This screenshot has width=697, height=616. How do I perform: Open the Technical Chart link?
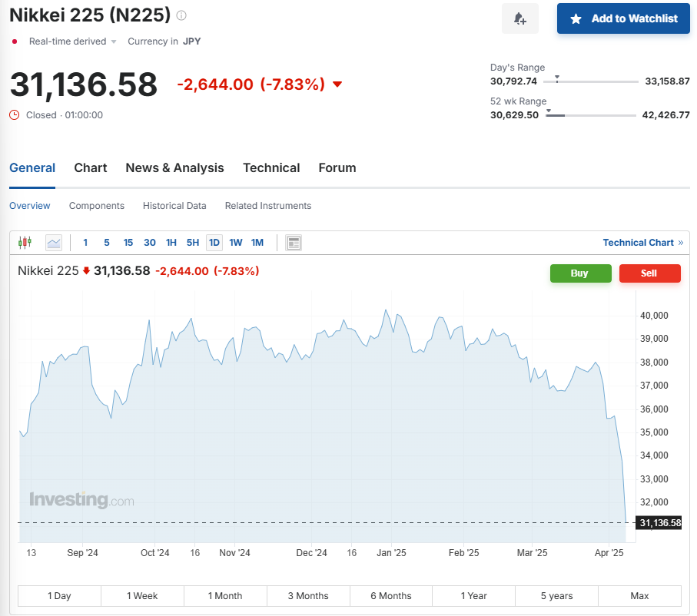click(642, 243)
